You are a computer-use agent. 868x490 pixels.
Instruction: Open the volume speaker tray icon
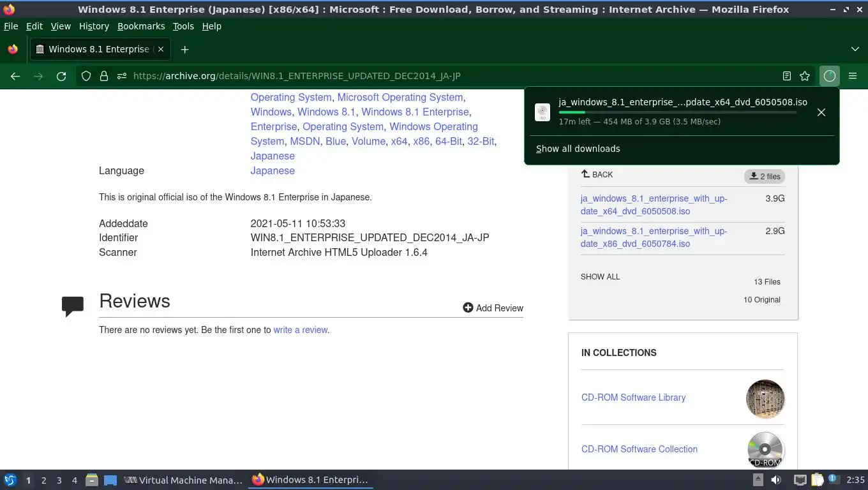[x=775, y=480]
